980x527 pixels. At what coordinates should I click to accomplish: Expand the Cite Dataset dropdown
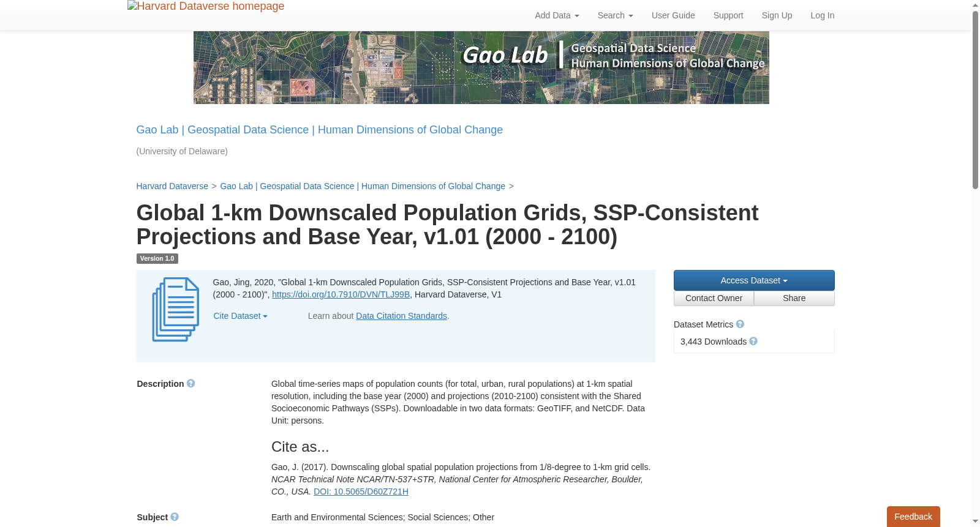pyautogui.click(x=240, y=316)
